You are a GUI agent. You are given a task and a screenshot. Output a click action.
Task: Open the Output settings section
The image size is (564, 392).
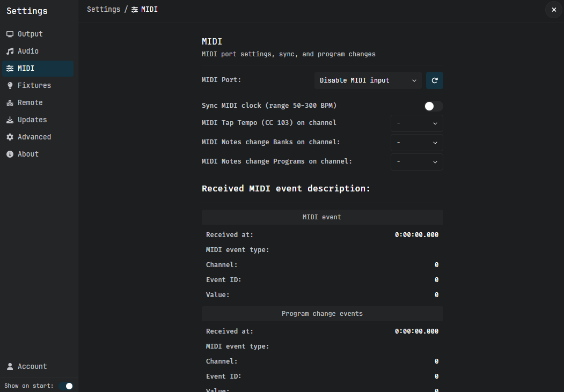[x=38, y=34]
